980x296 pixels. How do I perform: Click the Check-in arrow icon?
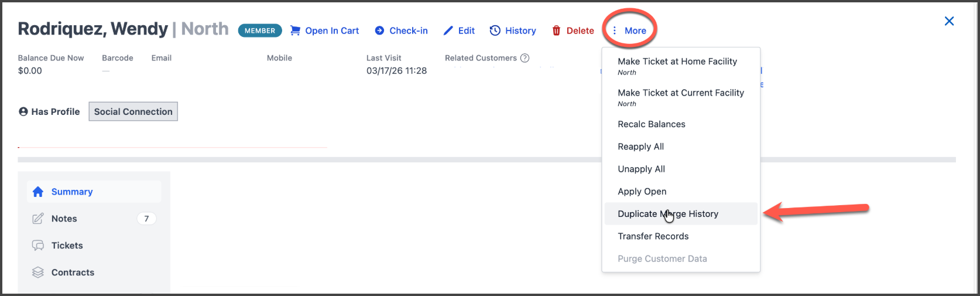point(379,30)
